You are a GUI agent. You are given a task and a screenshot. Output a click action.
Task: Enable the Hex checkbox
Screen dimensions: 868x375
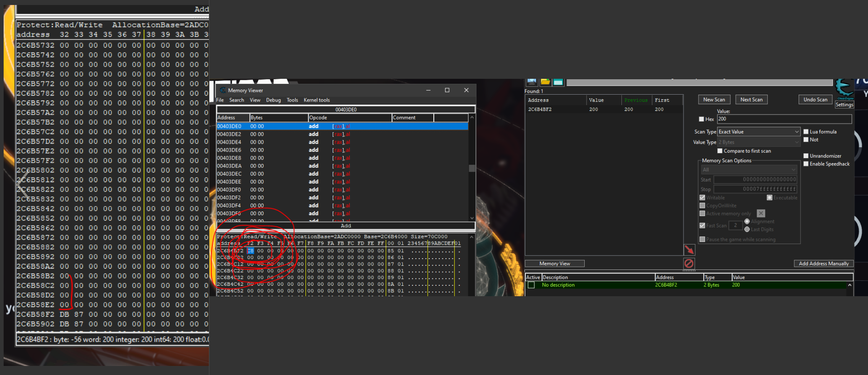[x=702, y=119]
